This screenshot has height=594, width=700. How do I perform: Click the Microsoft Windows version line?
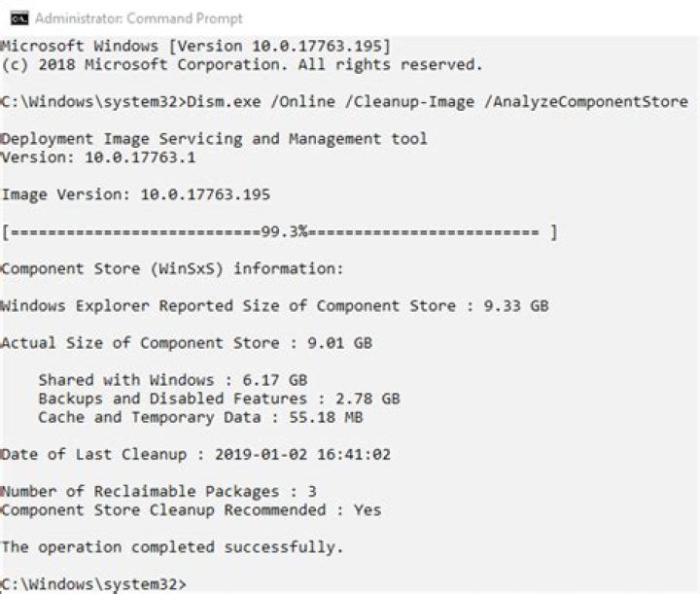195,48
